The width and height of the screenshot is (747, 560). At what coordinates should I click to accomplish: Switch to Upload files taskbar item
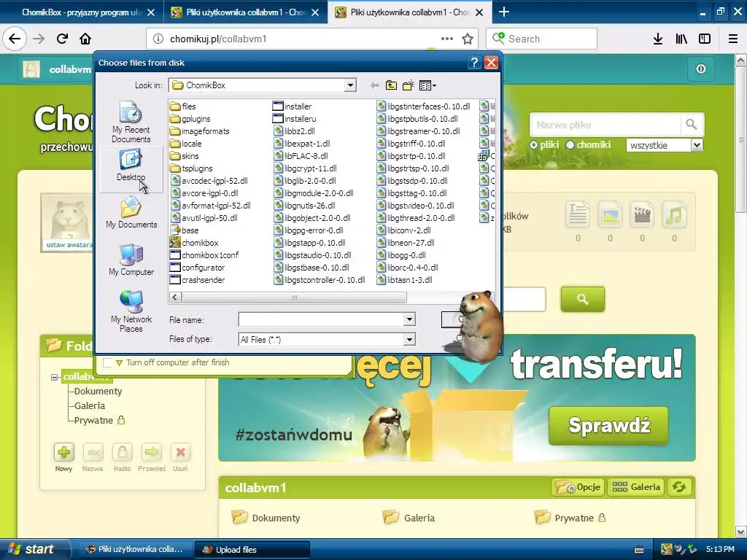[x=252, y=550]
